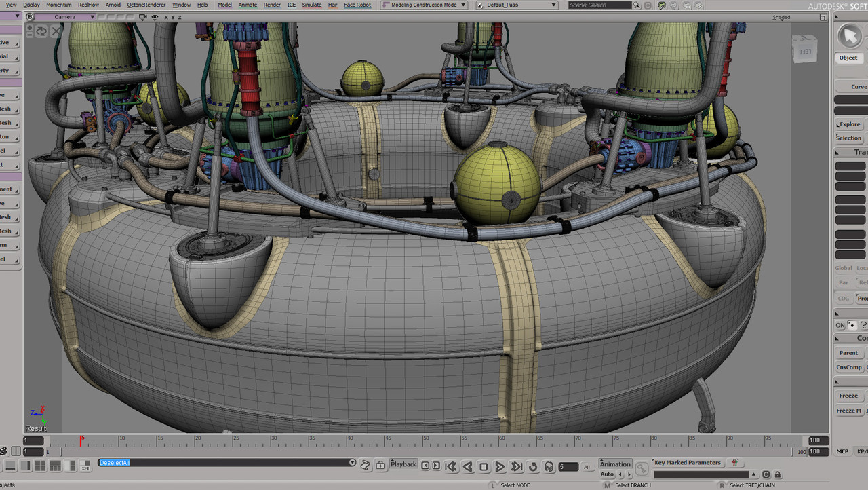Select the object arrow tool
The image size is (868, 490).
point(848,36)
